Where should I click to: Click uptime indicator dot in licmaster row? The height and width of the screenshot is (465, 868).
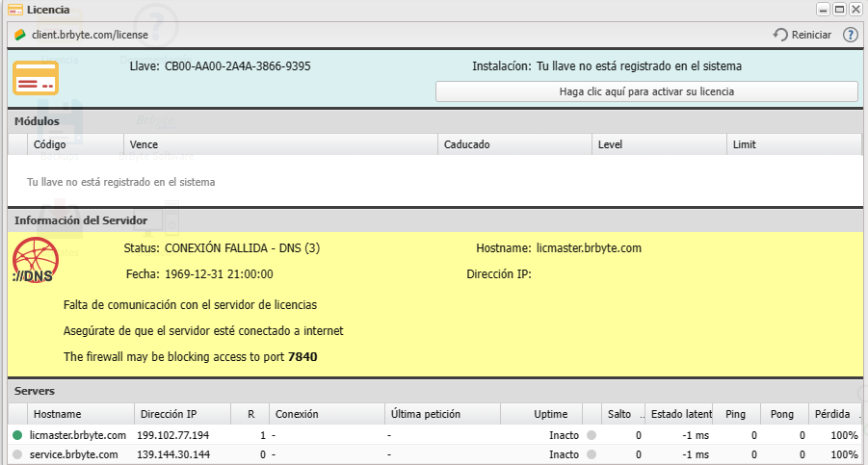(592, 435)
